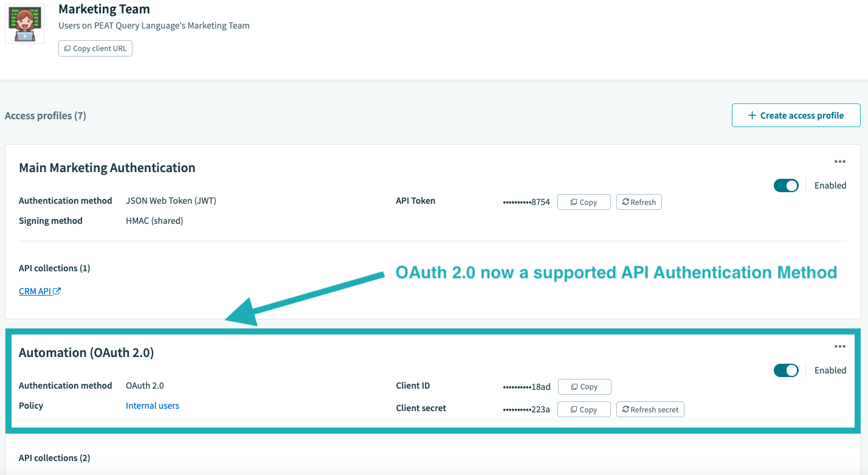Viewport: 868px width, 475px height.
Task: Click the JSON Web Token (JWT) value
Action: click(171, 201)
